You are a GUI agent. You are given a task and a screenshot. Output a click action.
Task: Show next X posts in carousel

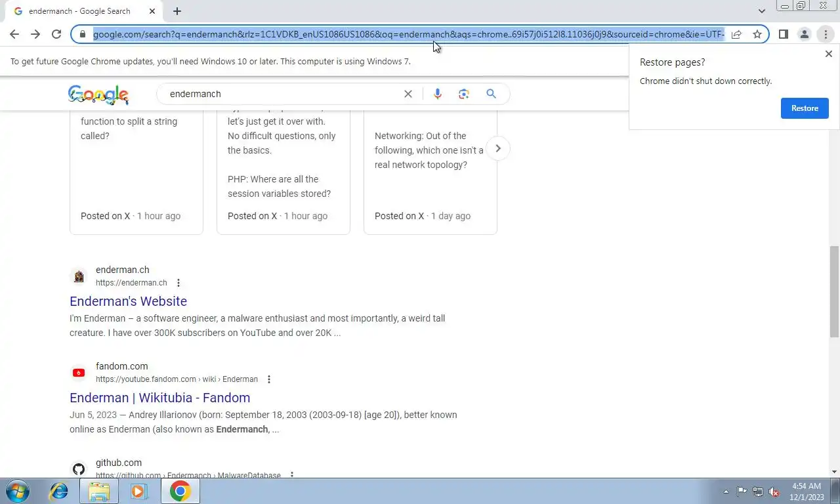[498, 148]
